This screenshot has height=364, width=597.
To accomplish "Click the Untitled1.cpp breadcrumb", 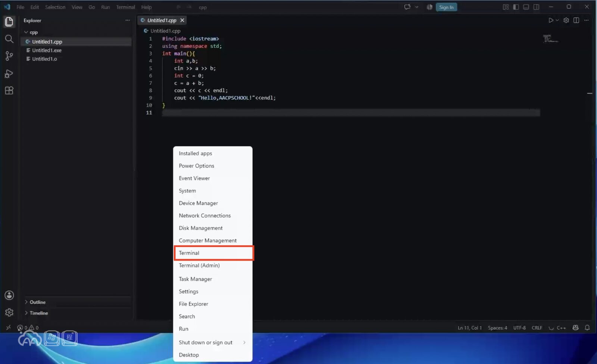I will pos(162,31).
